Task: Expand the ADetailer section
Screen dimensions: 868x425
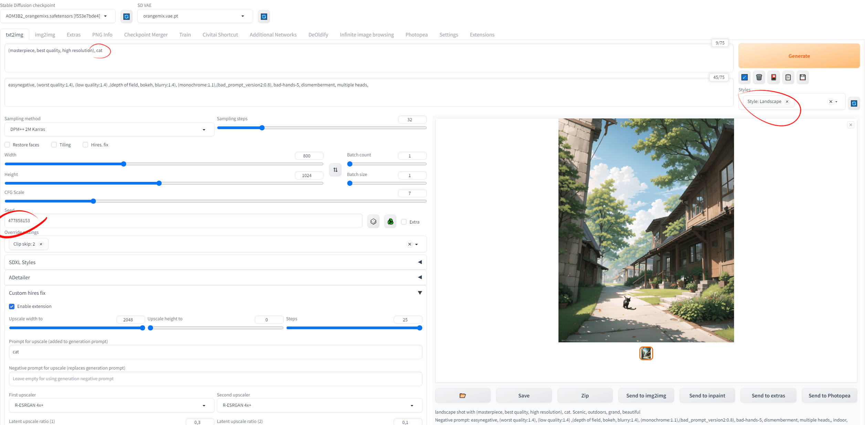Action: (x=216, y=278)
